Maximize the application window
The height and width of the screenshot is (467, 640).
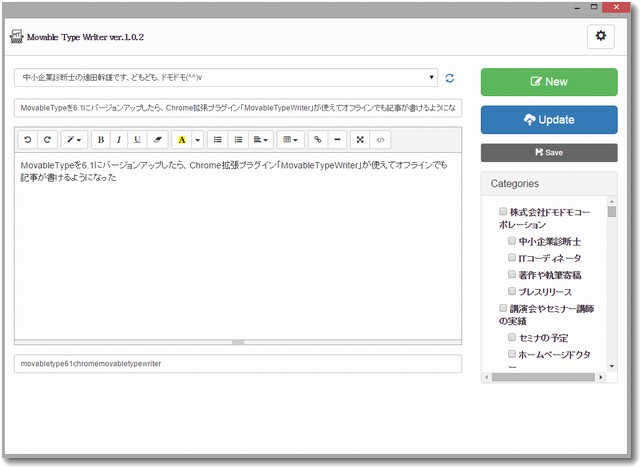click(594, 7)
